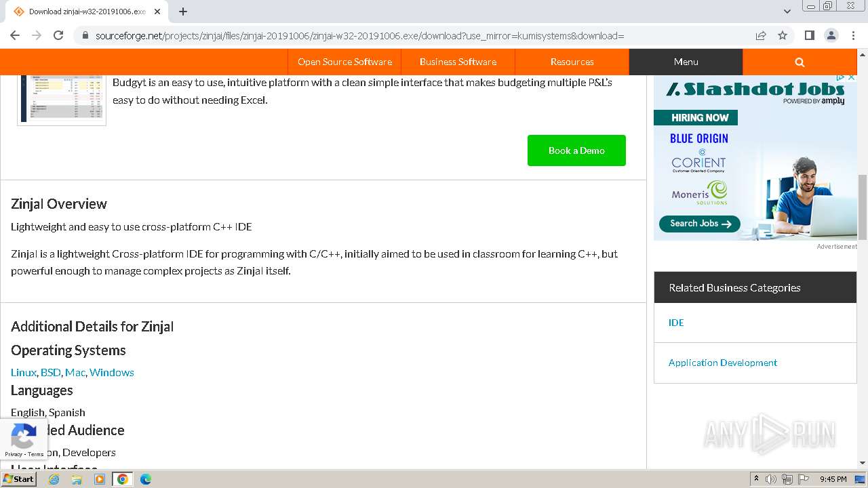Open reCAPTCHA Terms link
Screen dimensions: 868x488
tap(35, 454)
